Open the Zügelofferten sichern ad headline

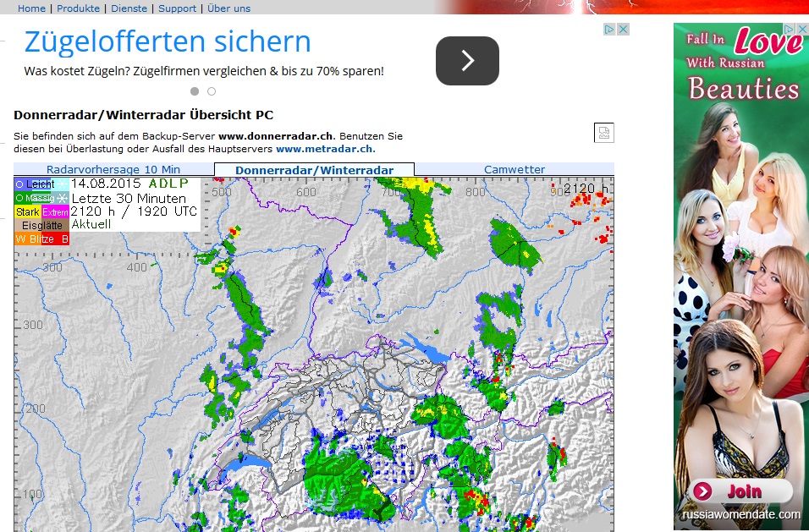(x=168, y=41)
